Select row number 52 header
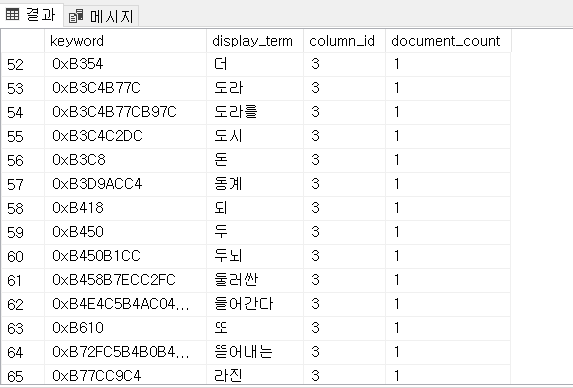The image size is (573, 388). tap(23, 64)
